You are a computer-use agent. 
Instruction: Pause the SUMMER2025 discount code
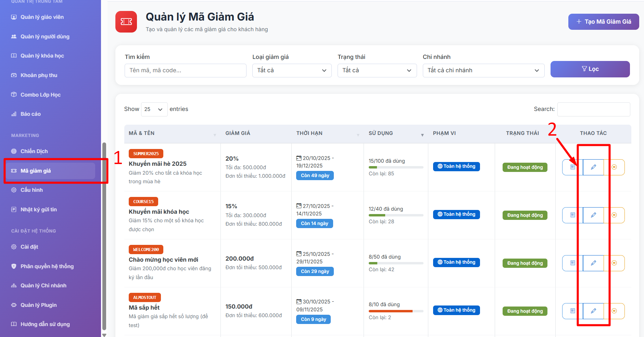(x=614, y=167)
